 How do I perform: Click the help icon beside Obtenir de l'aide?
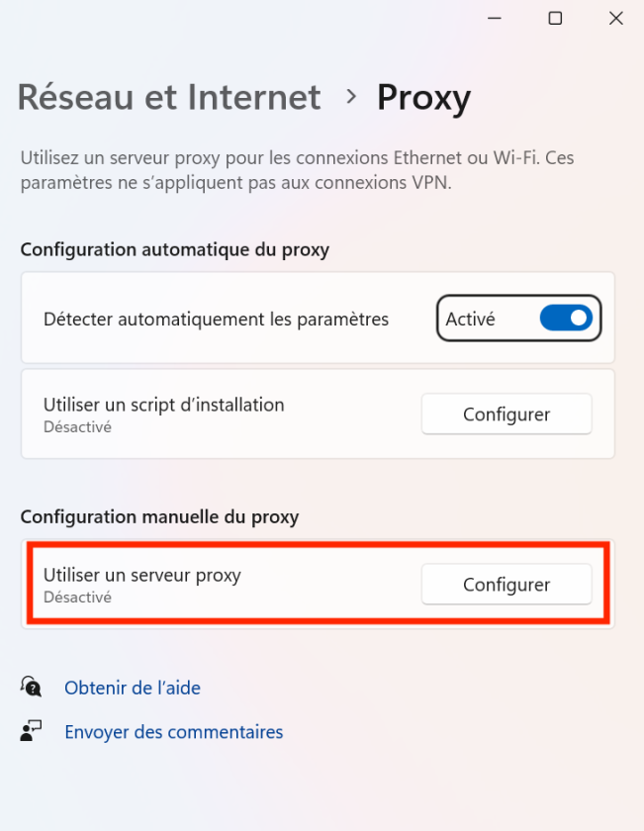tap(31, 687)
